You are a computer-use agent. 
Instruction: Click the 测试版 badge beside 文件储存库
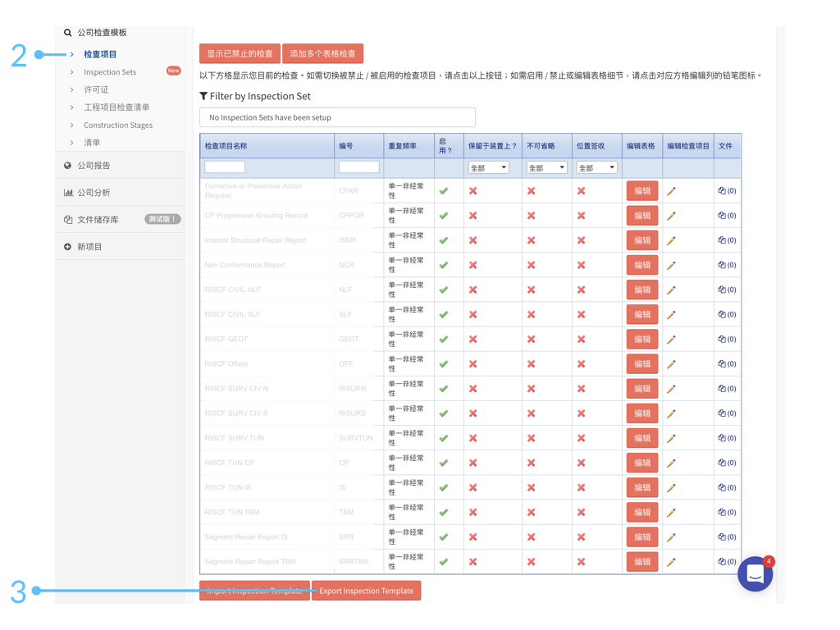click(162, 219)
